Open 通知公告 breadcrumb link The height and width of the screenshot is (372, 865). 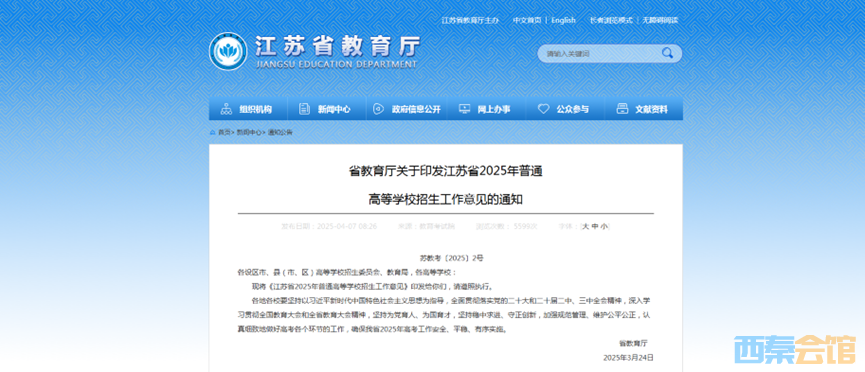[281, 132]
